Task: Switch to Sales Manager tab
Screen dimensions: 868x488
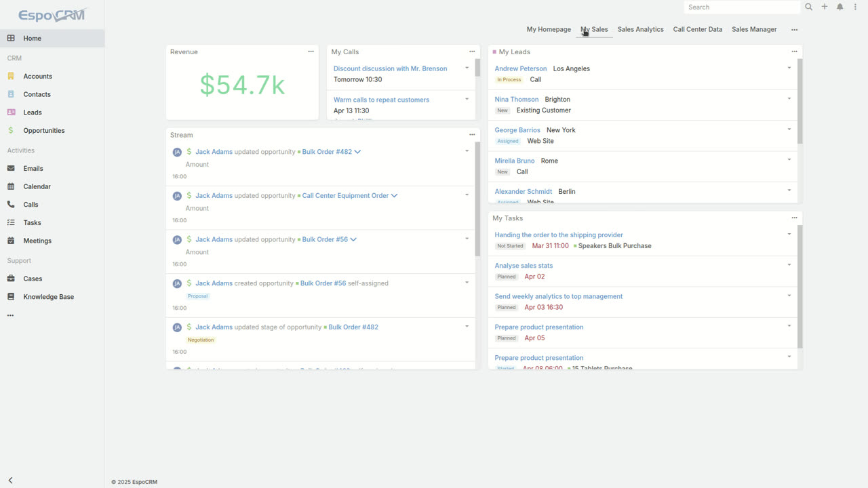Action: click(x=754, y=30)
